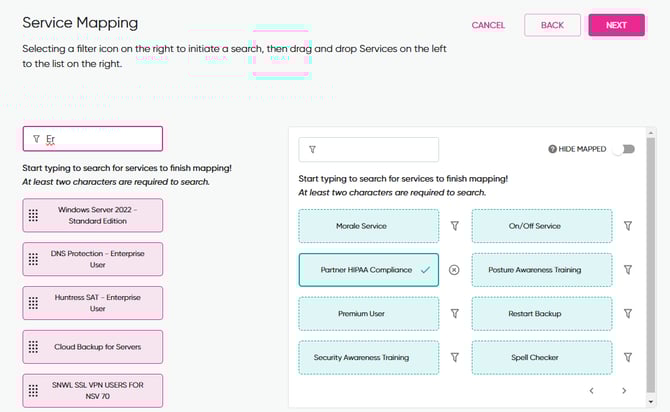
Task: Focus the right panel search field
Action: (368, 150)
